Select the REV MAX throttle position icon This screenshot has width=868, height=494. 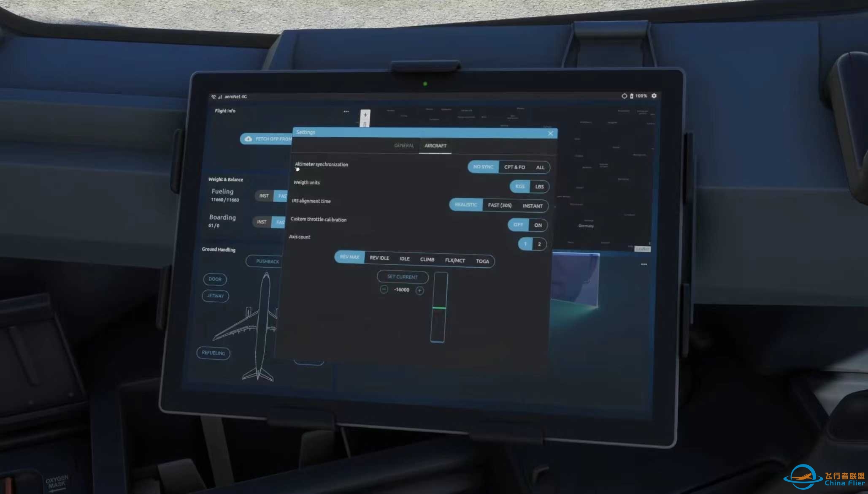[349, 258]
